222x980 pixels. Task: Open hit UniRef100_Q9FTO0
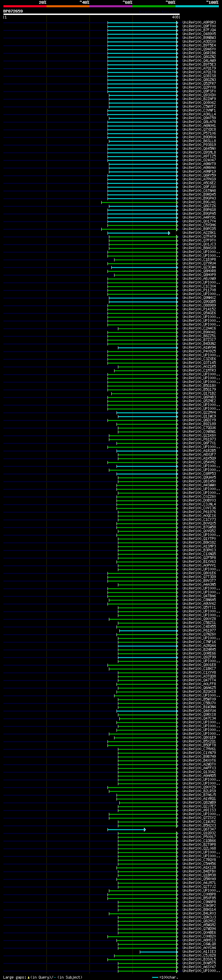199,26
